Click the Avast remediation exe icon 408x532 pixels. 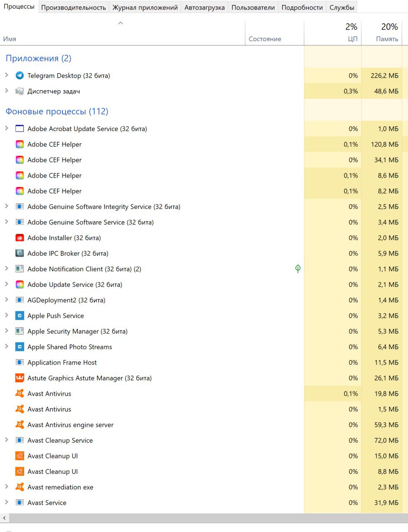pyautogui.click(x=20, y=487)
